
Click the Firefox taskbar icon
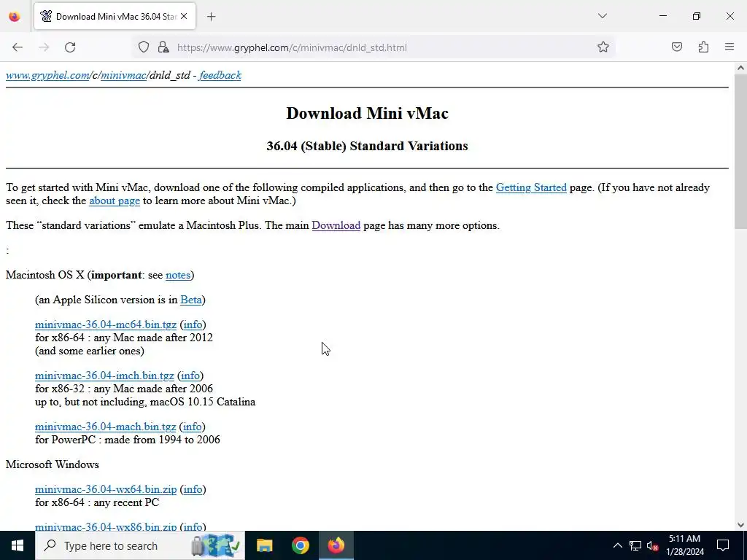(x=336, y=545)
